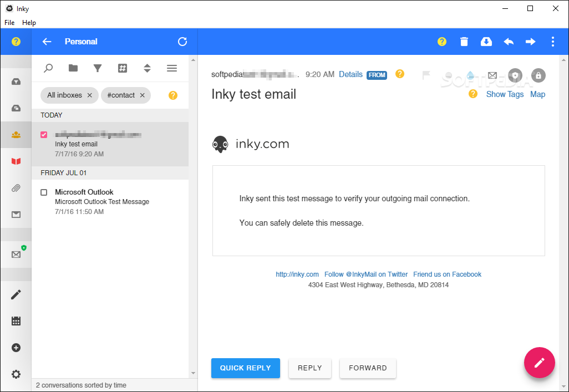Toggle the read/unread envelope icon

[492, 75]
